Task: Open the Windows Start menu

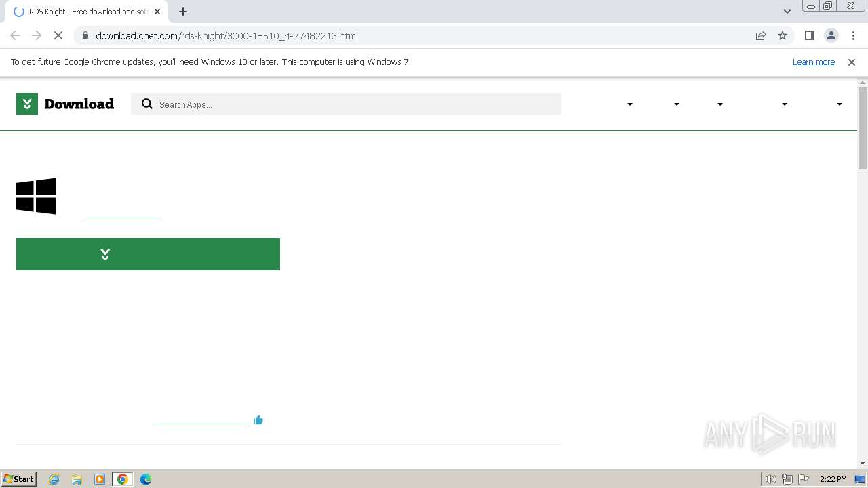Action: [x=18, y=479]
